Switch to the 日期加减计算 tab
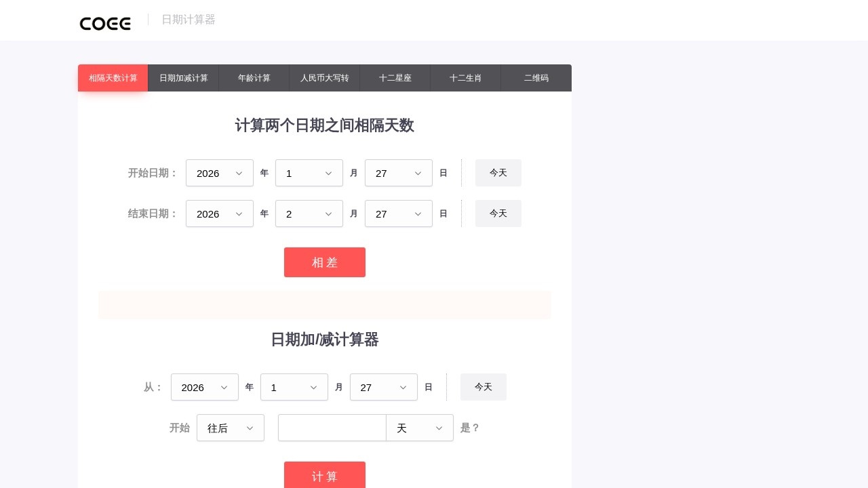The width and height of the screenshot is (868, 488). pos(183,78)
